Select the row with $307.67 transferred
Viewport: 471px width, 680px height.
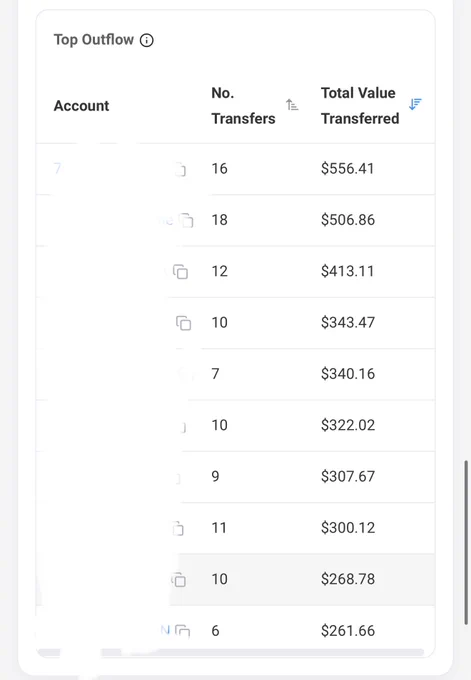236,477
